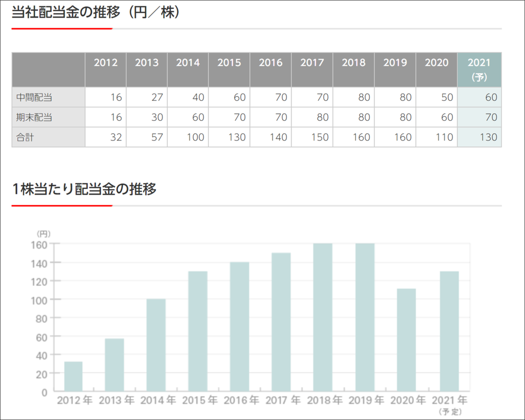Click the 2012年 x-axis label
The width and height of the screenshot is (525, 420).
pos(74,400)
